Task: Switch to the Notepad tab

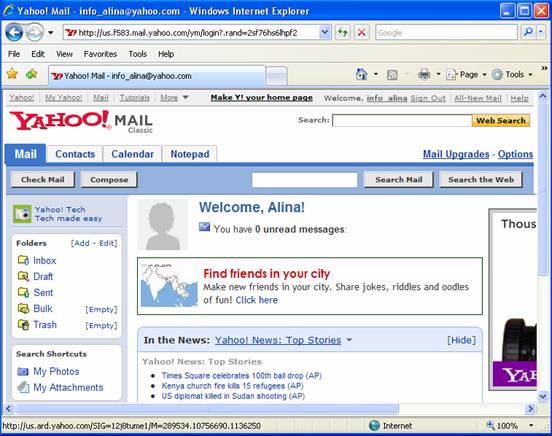Action: [190, 154]
